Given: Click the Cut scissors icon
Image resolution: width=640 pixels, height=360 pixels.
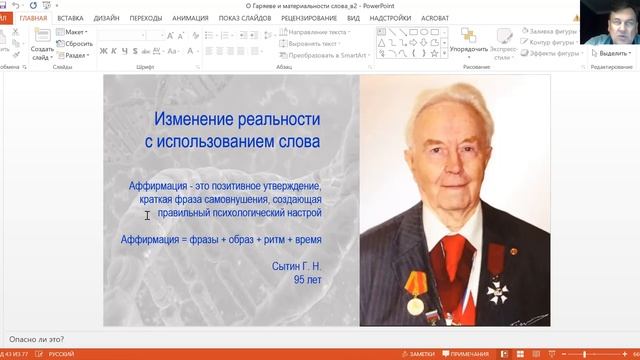Looking at the screenshot, I should pyautogui.click(x=16, y=32).
